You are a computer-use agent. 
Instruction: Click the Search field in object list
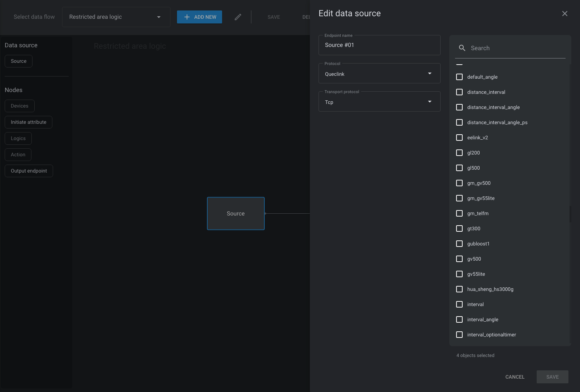coord(510,48)
